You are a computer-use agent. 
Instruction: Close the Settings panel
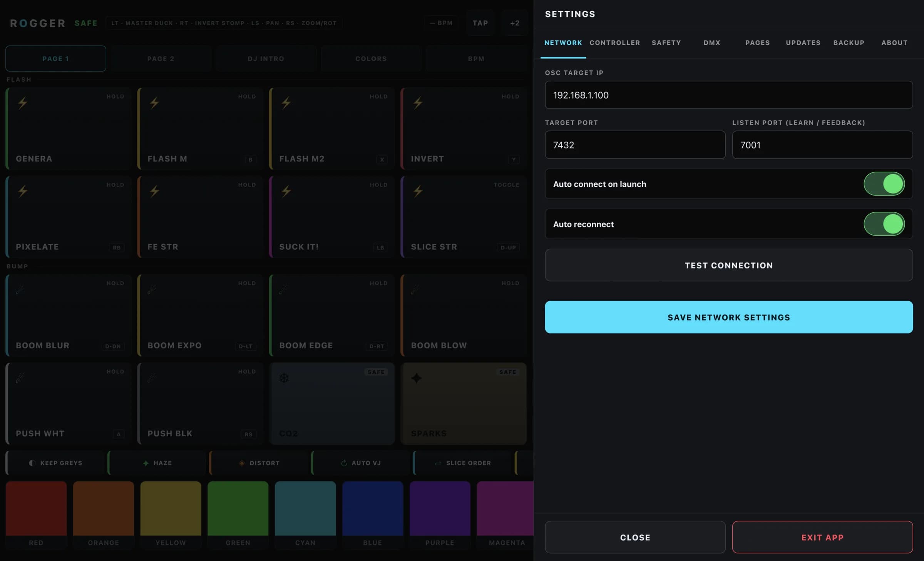[x=635, y=537]
